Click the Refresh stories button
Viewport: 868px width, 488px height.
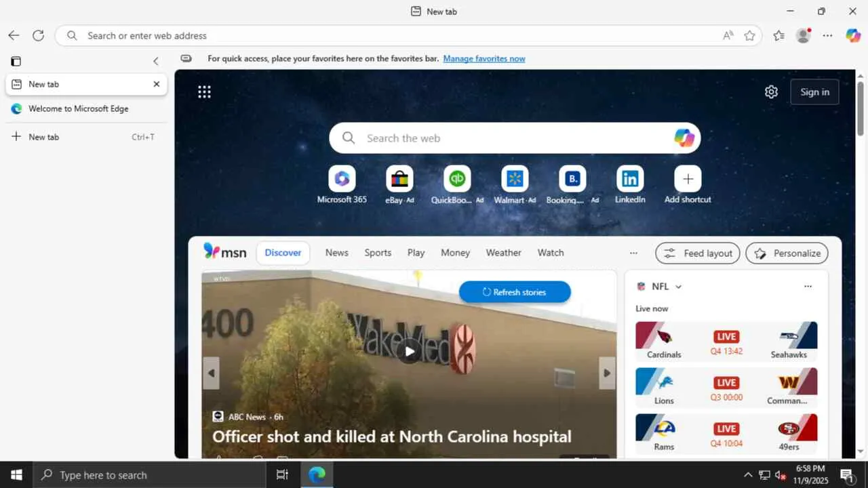coord(515,292)
